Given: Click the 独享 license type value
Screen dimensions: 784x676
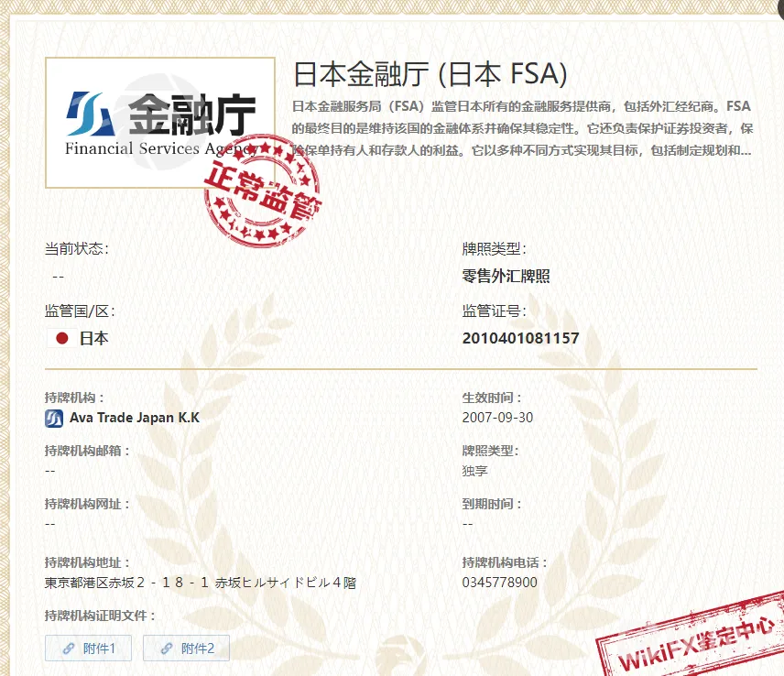Looking at the screenshot, I should 474,471.
